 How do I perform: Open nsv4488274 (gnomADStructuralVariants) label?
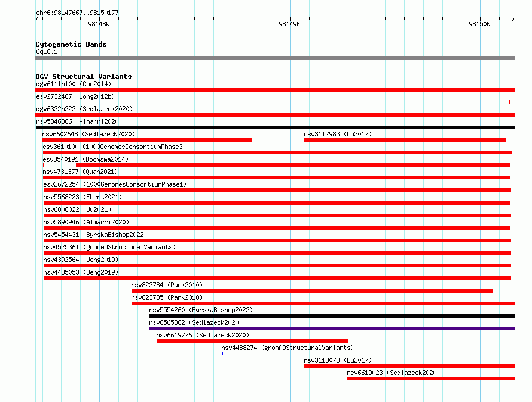coord(288,348)
